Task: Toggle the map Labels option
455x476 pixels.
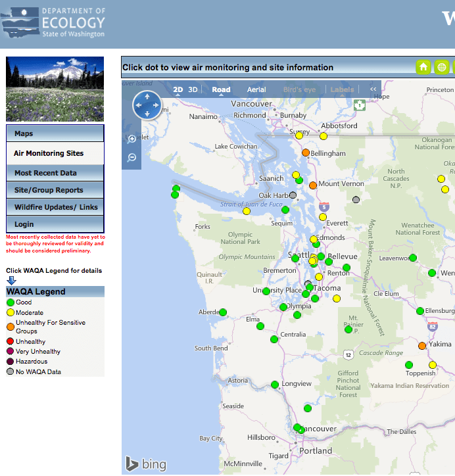Action: click(342, 89)
